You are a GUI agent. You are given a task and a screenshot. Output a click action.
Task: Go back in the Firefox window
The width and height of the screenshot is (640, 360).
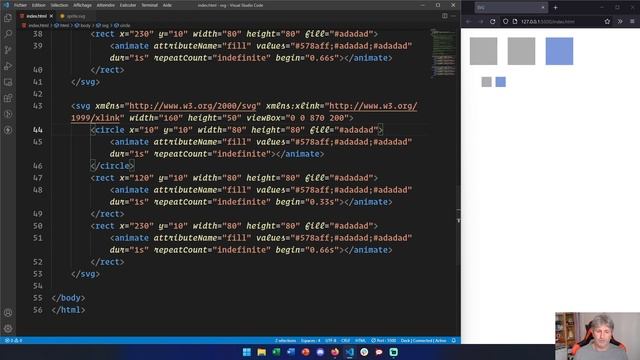468,21
